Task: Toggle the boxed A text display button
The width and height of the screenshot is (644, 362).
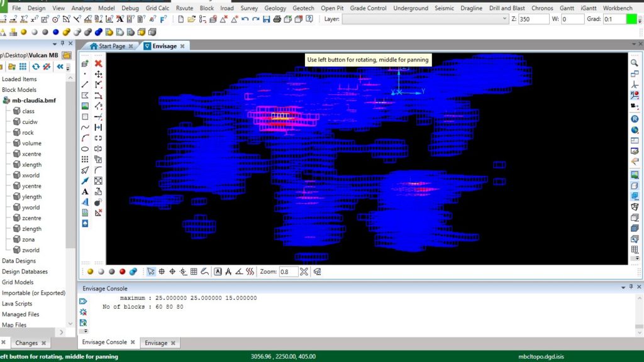Action: [218, 271]
